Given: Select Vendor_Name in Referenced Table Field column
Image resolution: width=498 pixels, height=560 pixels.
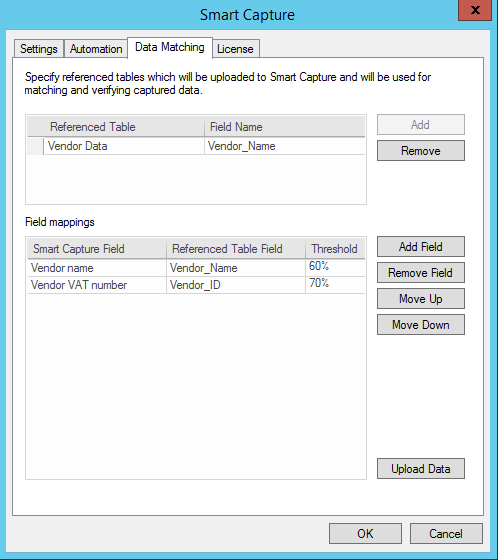Looking at the screenshot, I should click(x=236, y=268).
